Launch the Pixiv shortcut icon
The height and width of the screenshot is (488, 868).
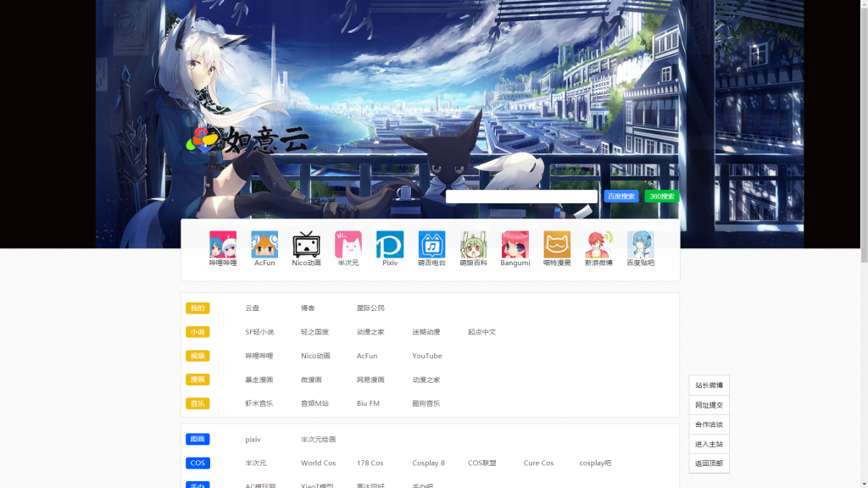coord(390,245)
